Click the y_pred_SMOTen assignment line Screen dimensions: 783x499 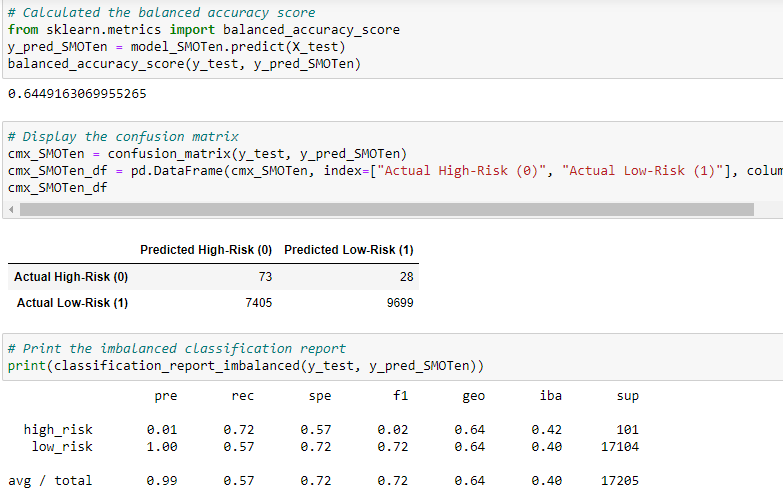pos(177,46)
